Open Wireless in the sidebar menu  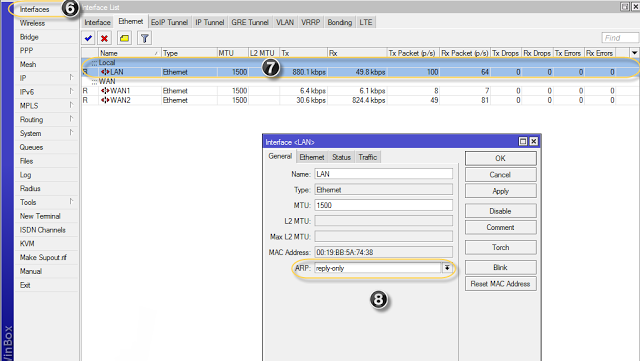point(32,23)
